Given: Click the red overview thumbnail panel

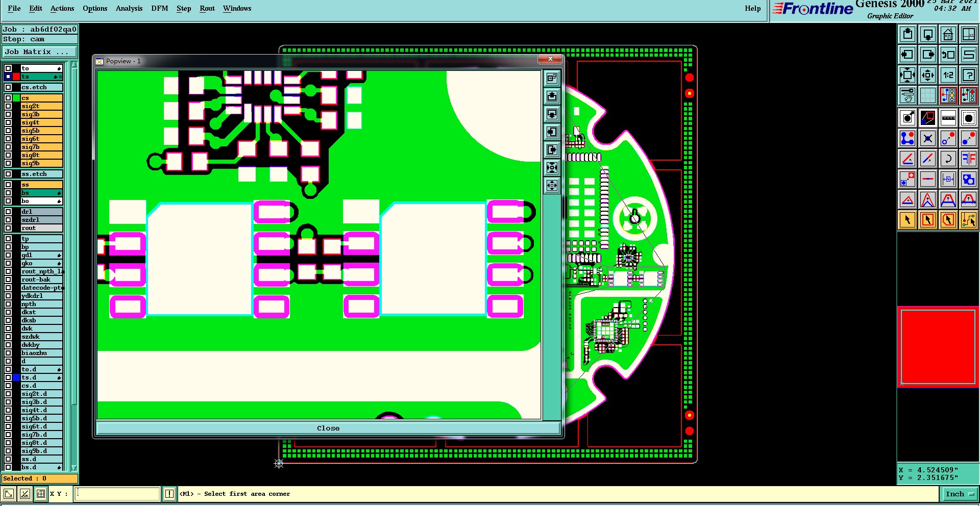Looking at the screenshot, I should [x=938, y=347].
